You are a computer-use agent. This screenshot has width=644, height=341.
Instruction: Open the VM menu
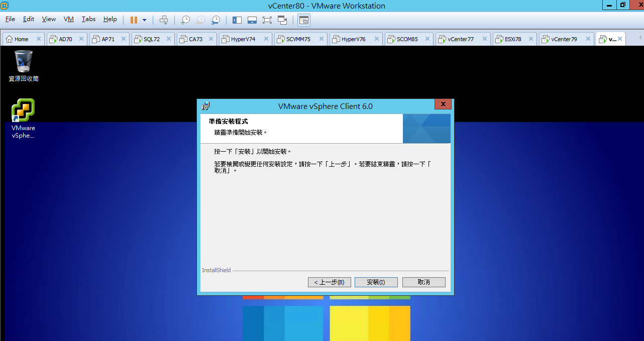pyautogui.click(x=69, y=19)
